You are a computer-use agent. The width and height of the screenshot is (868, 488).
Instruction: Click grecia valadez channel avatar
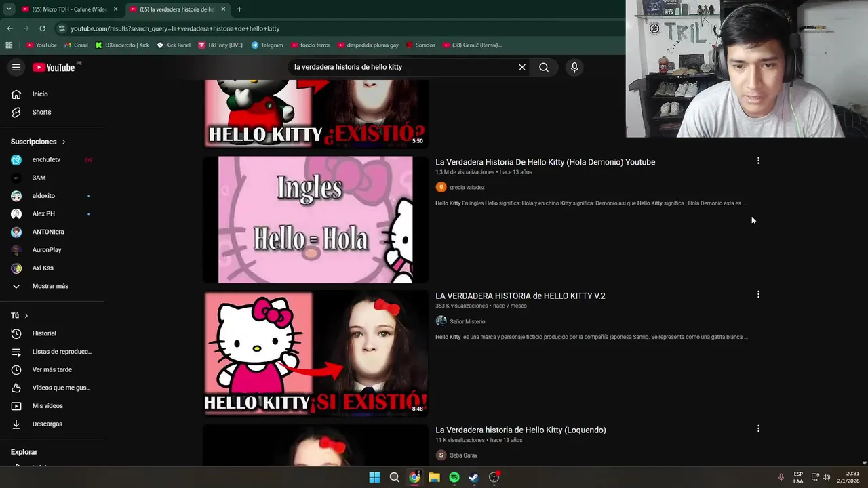point(441,187)
